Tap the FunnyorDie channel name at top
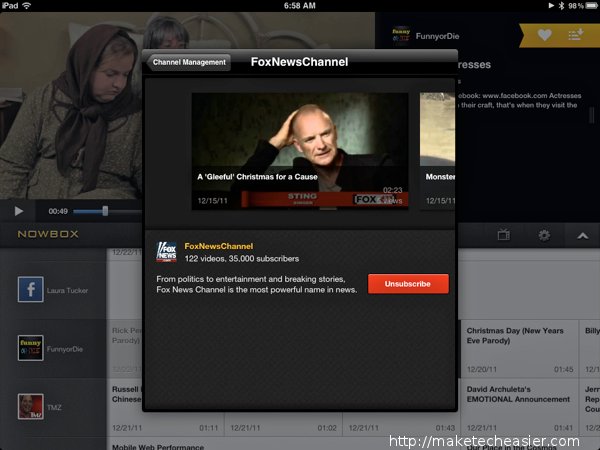This screenshot has height=450, width=600. (x=437, y=36)
